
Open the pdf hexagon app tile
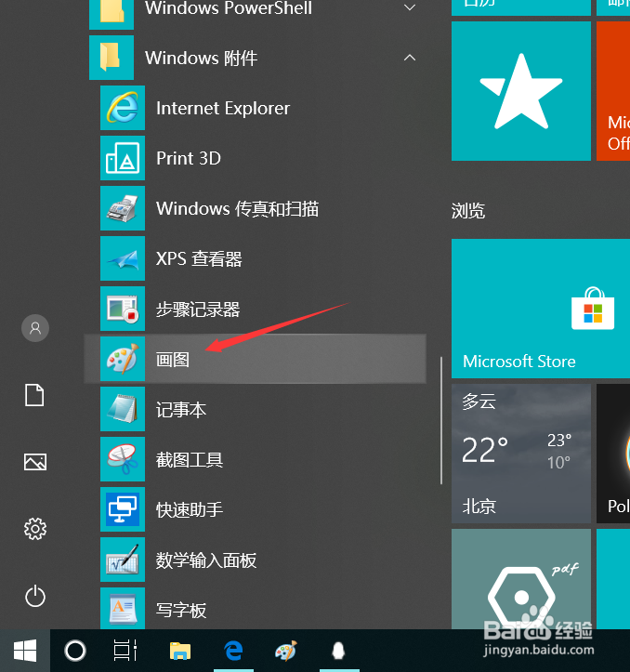click(x=521, y=579)
